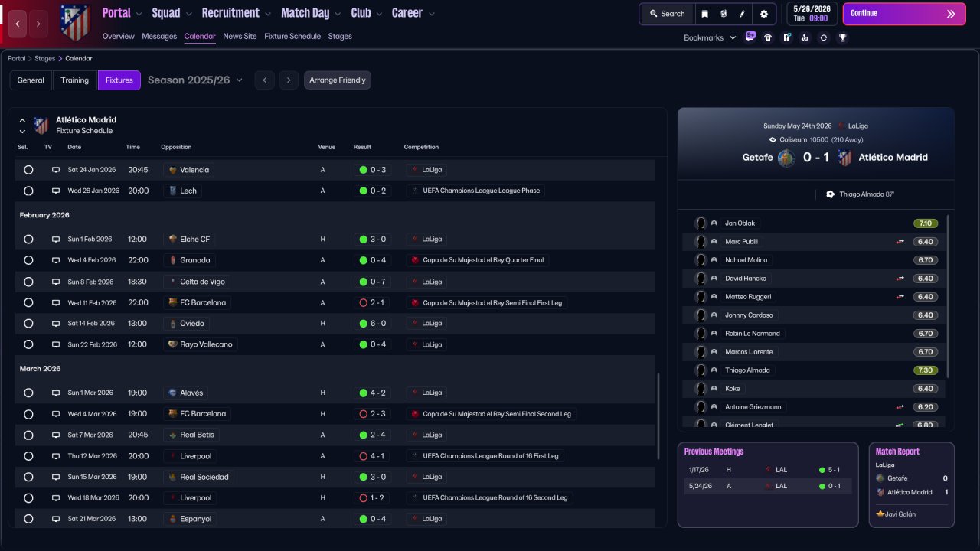
Task: Click the star icon next to Javi Galán
Action: [880, 514]
